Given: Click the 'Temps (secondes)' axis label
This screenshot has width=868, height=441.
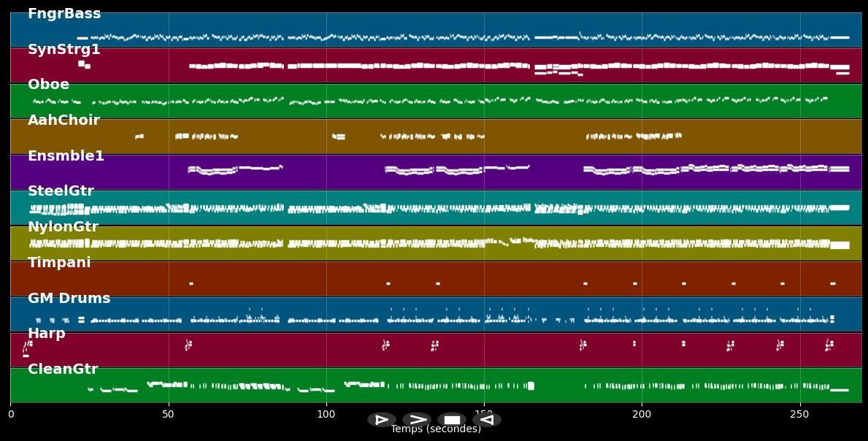Looking at the screenshot, I should (x=435, y=429).
